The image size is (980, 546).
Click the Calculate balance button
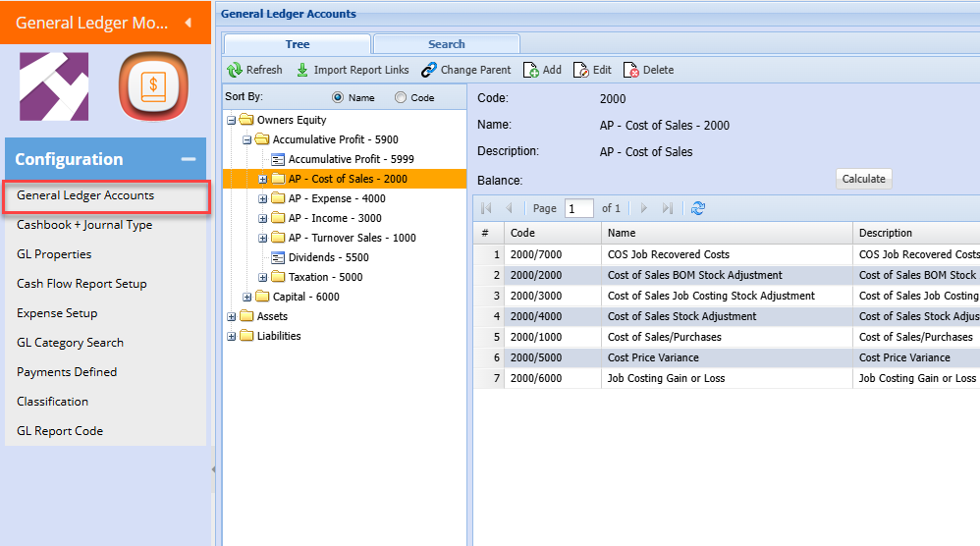pos(863,179)
